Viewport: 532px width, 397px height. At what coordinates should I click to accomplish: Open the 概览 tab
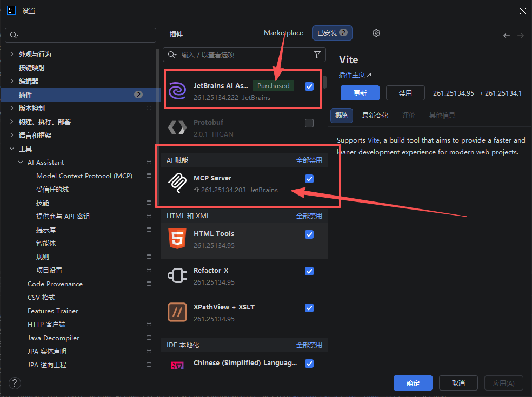click(342, 115)
